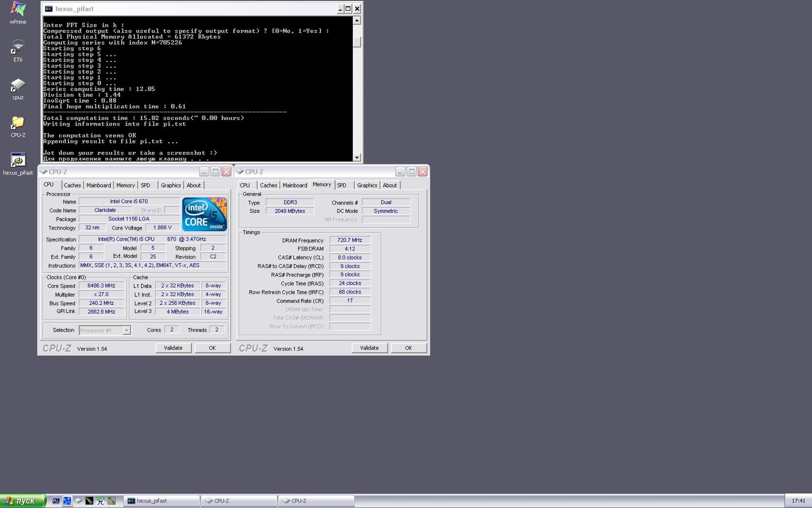Open the SPD tab in the left CPU-Z window

click(146, 185)
